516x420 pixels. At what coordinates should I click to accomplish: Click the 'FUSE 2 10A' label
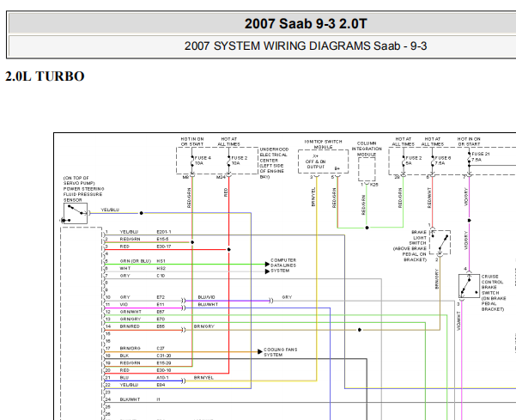coord(240,161)
